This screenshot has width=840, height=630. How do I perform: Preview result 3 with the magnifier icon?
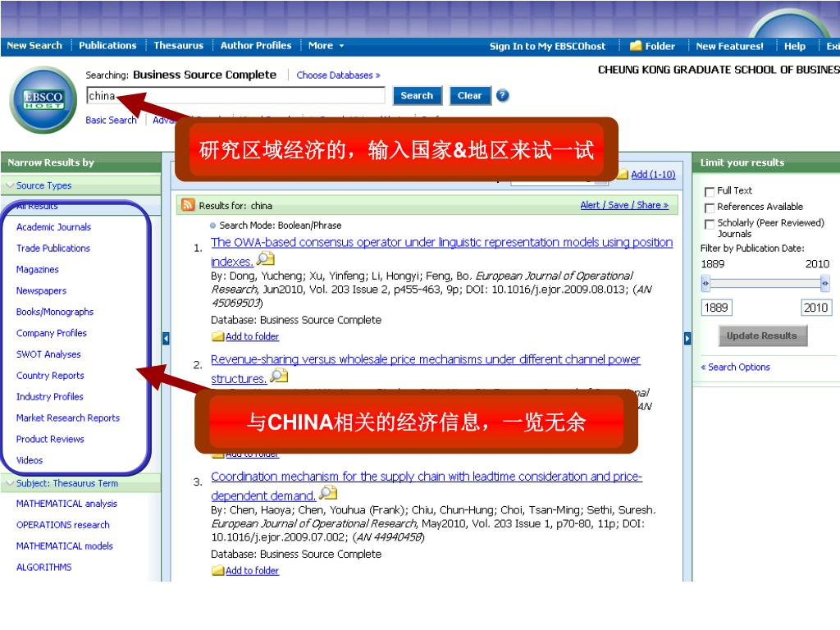tap(328, 493)
